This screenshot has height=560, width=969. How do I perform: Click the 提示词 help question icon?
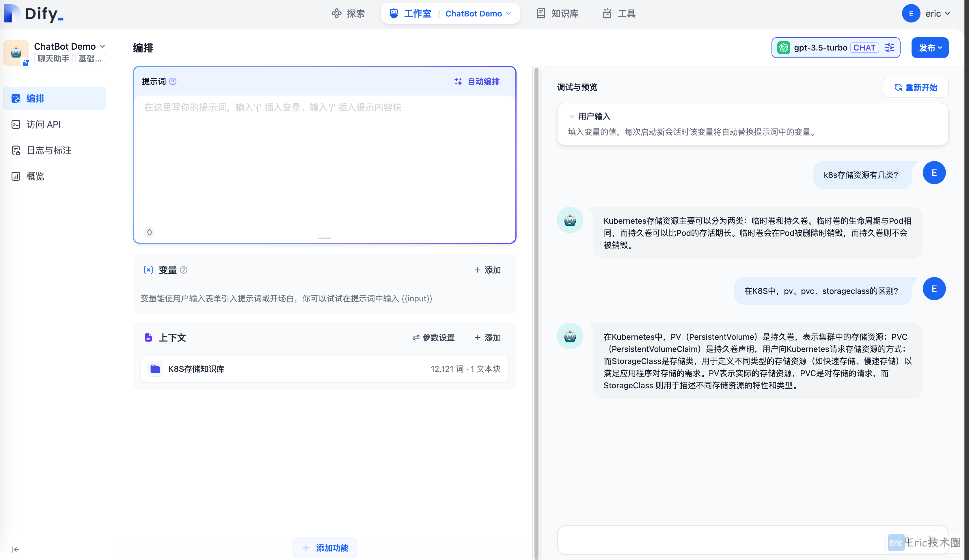(173, 81)
